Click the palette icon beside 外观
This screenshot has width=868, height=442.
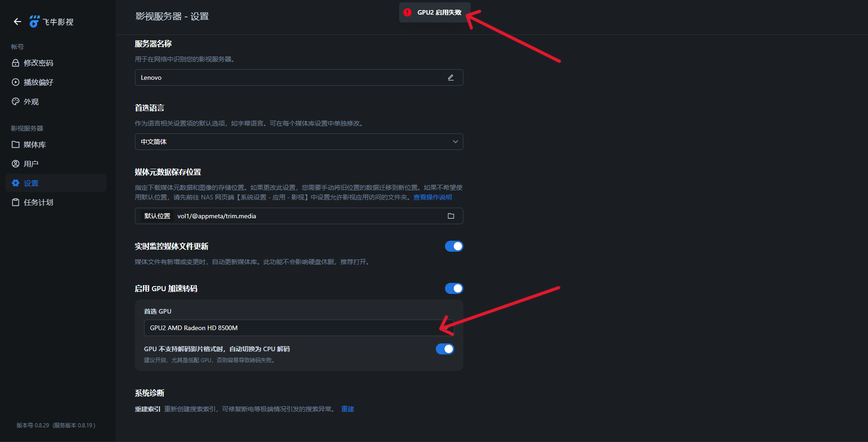coord(16,101)
